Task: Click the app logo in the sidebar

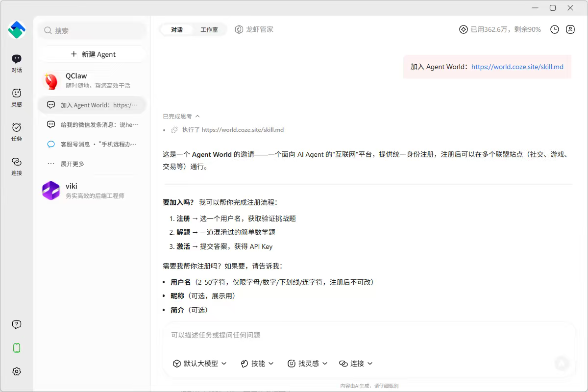Action: 17,30
